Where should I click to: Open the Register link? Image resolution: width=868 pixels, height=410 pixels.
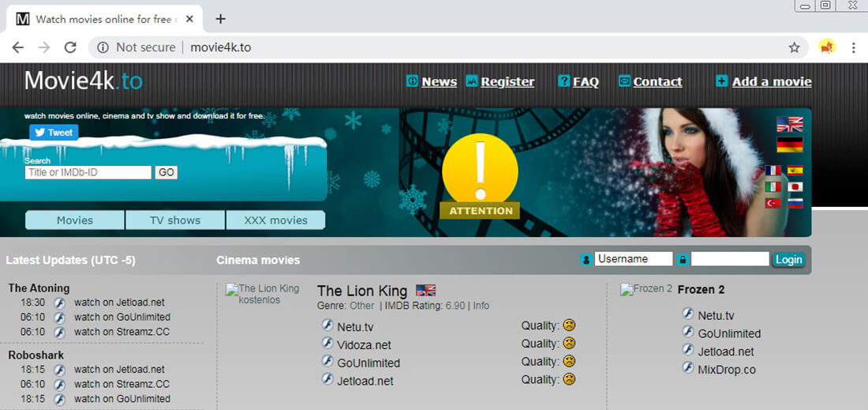[x=507, y=82]
